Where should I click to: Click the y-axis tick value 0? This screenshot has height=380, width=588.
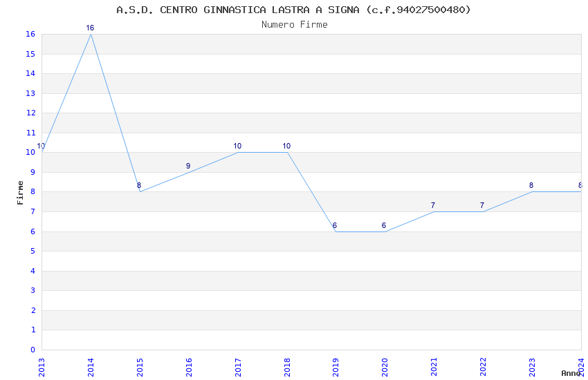pyautogui.click(x=33, y=350)
